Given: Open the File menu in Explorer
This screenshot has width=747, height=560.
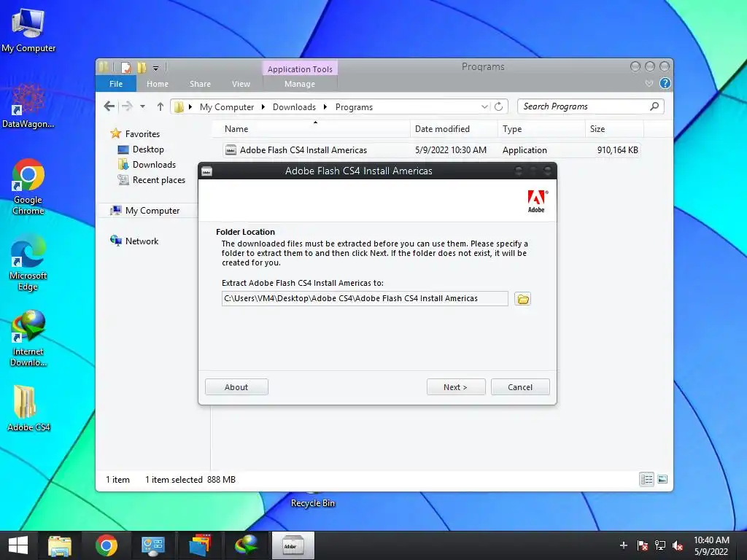Looking at the screenshot, I should point(116,84).
